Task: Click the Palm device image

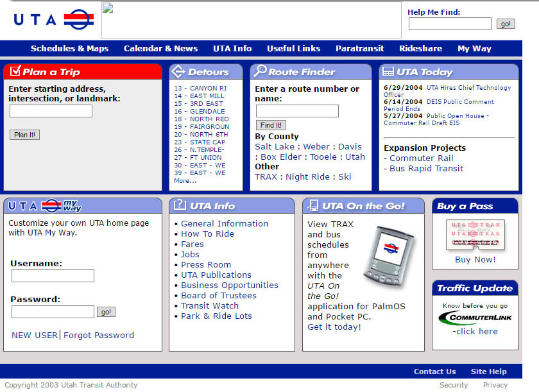Action: 389,255
